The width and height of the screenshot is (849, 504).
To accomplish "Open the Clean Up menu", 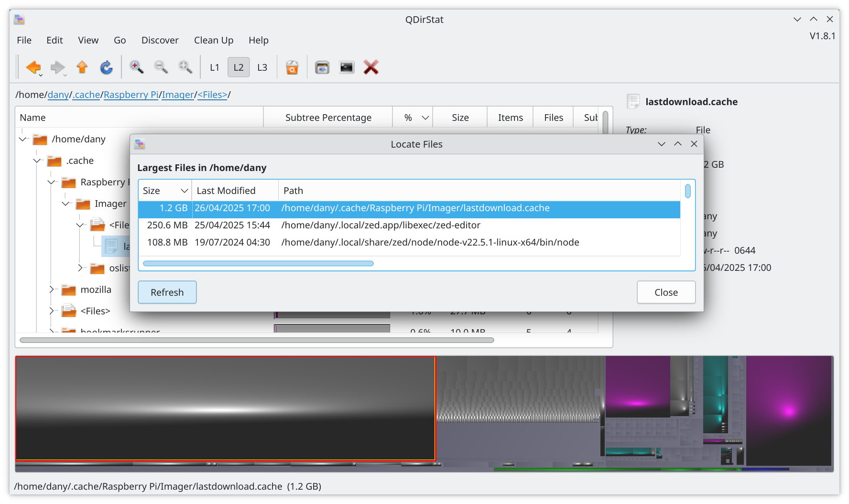I will (214, 40).
